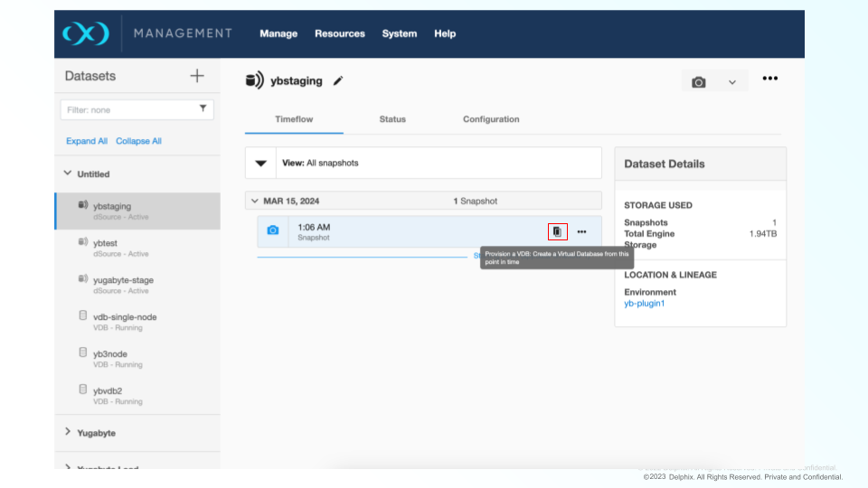The height and width of the screenshot is (488, 868).
Task: Click the filter funnel icon in Datasets
Action: coord(203,108)
